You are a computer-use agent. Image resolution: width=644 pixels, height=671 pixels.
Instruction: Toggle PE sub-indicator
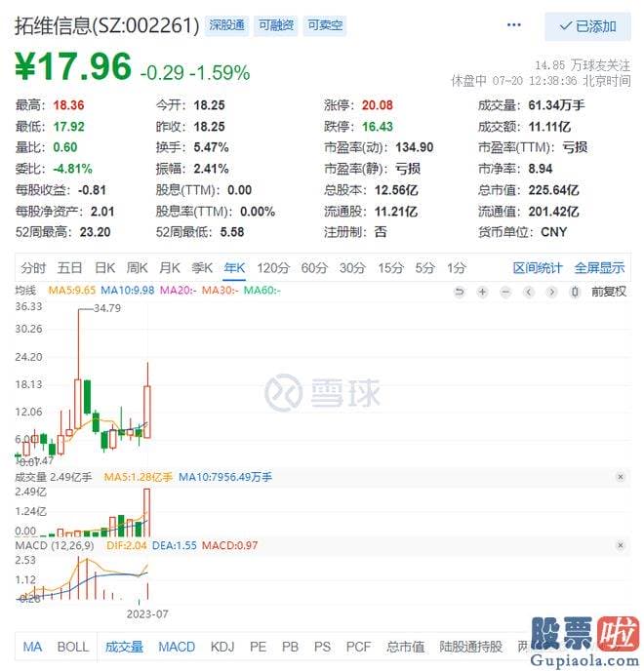click(258, 647)
